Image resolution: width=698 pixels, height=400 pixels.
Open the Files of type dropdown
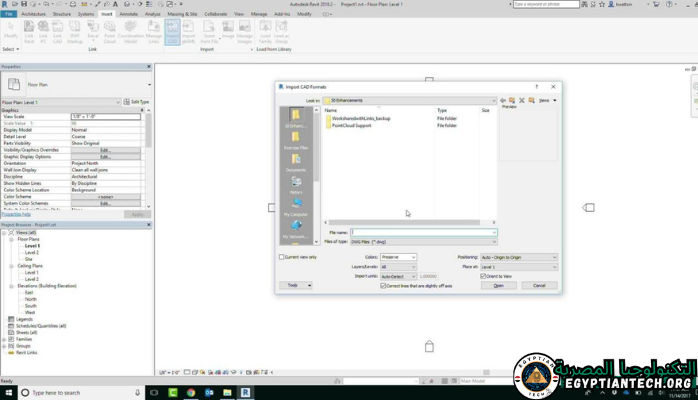(x=423, y=242)
